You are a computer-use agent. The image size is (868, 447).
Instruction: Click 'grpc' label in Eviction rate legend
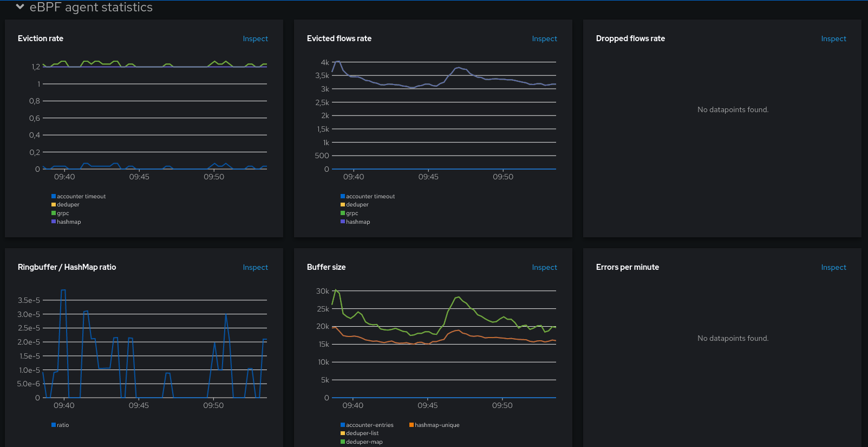[63, 213]
